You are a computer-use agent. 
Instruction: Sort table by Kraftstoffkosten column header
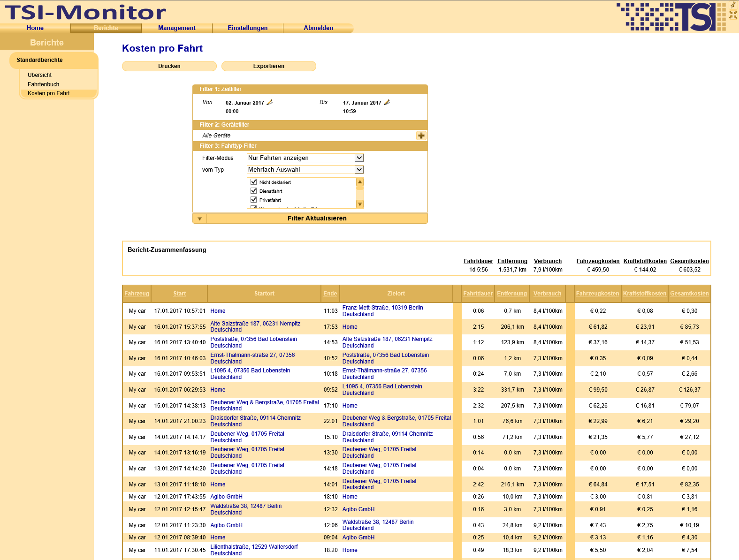(645, 294)
